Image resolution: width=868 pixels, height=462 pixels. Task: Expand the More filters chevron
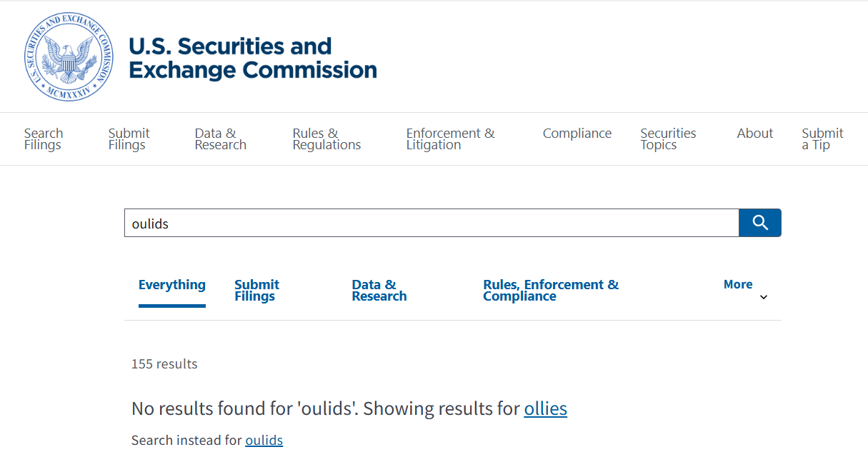click(763, 297)
